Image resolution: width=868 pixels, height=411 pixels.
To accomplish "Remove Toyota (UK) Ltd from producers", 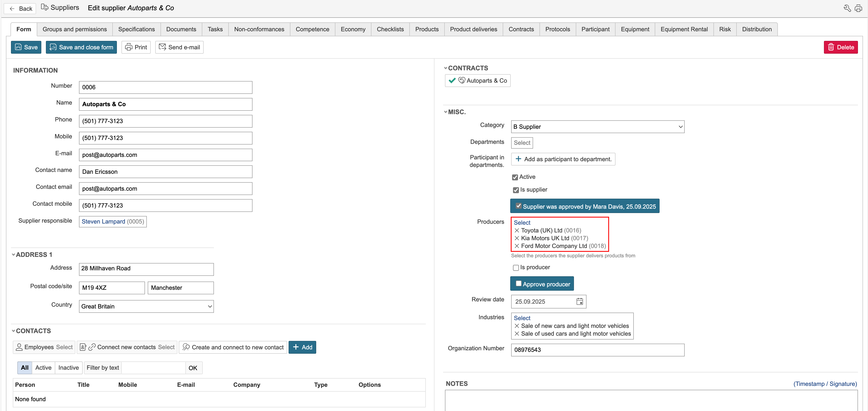I will pyautogui.click(x=517, y=230).
